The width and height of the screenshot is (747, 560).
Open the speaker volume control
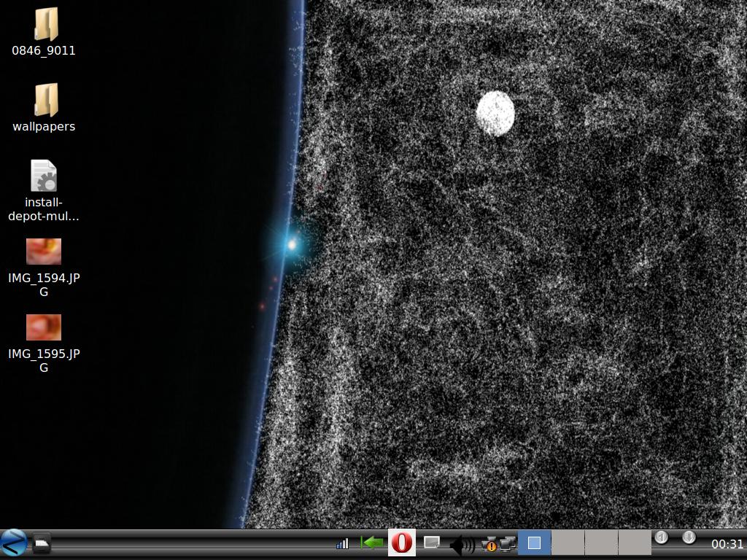click(461, 545)
